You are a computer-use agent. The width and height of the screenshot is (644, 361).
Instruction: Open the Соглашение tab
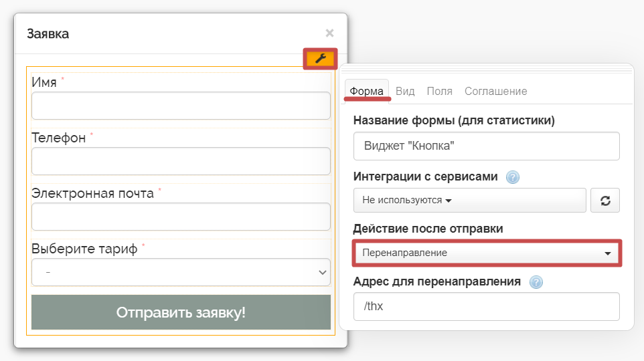coord(495,91)
